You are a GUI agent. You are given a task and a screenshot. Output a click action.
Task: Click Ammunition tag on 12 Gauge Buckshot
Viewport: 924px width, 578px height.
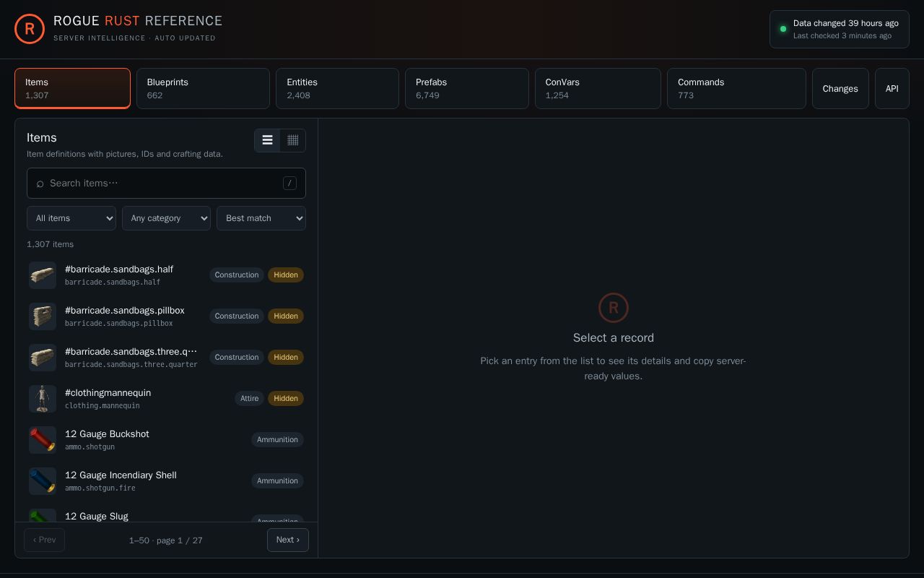[x=277, y=439]
